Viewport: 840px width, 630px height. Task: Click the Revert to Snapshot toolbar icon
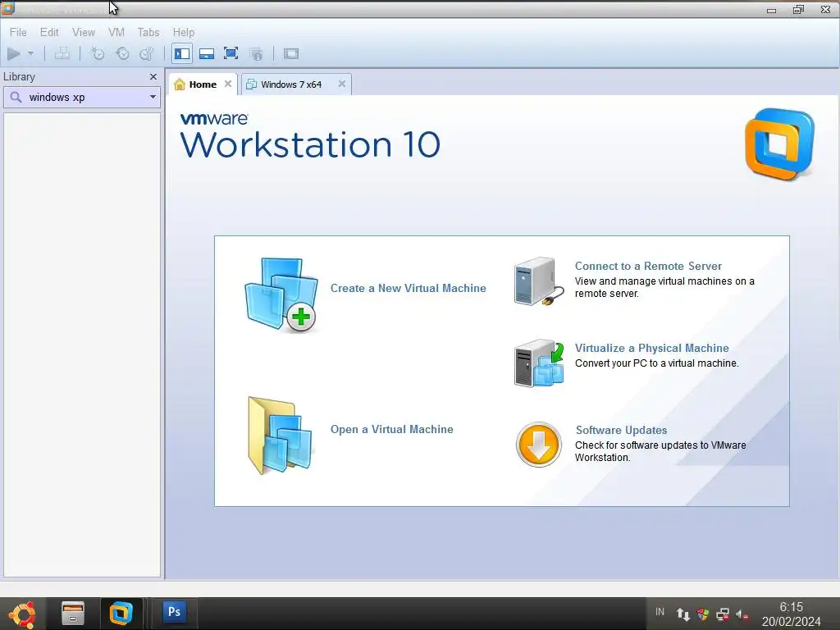tap(123, 53)
